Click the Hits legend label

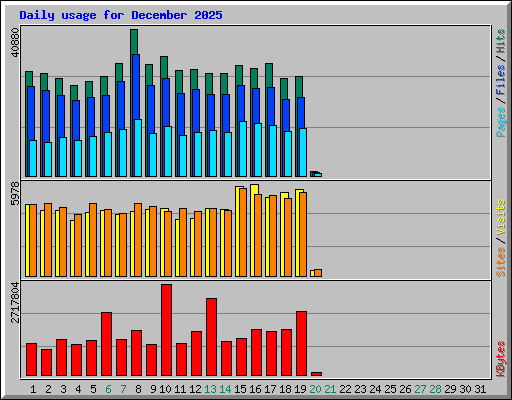pyautogui.click(x=500, y=41)
